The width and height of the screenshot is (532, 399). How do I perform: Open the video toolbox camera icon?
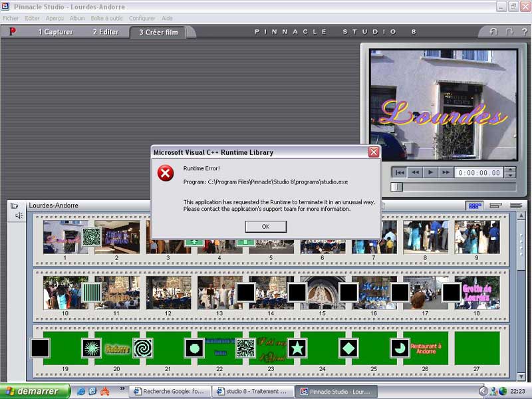tap(14, 205)
